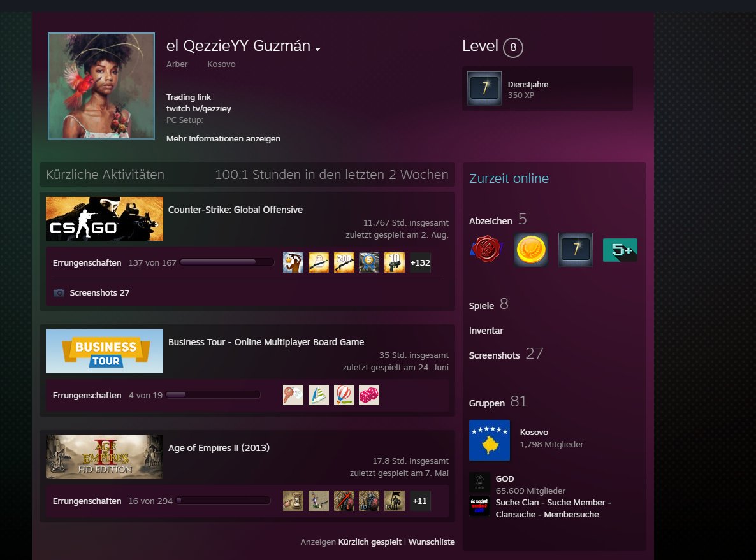Open the gold coin badge
The width and height of the screenshot is (756, 560).
(x=531, y=249)
